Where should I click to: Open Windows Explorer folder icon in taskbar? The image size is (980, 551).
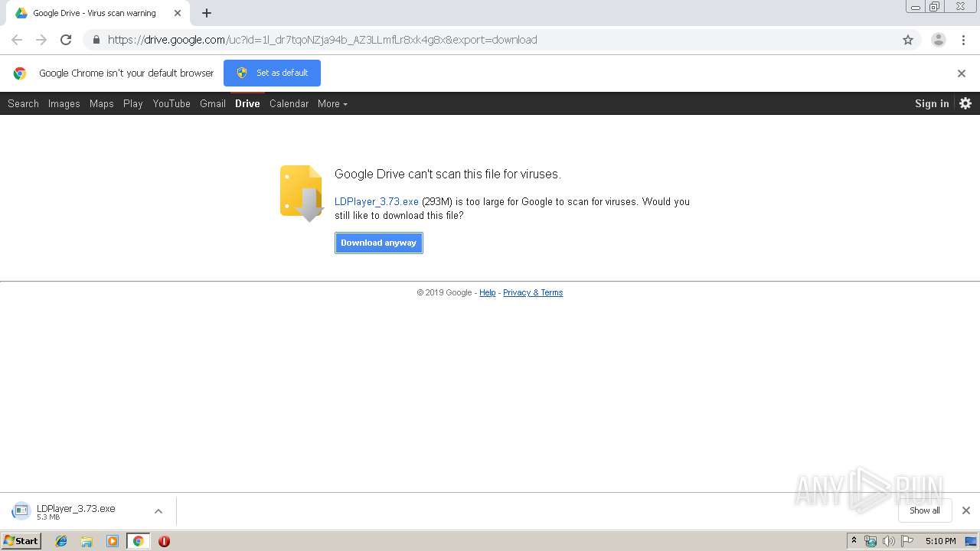[x=87, y=541]
